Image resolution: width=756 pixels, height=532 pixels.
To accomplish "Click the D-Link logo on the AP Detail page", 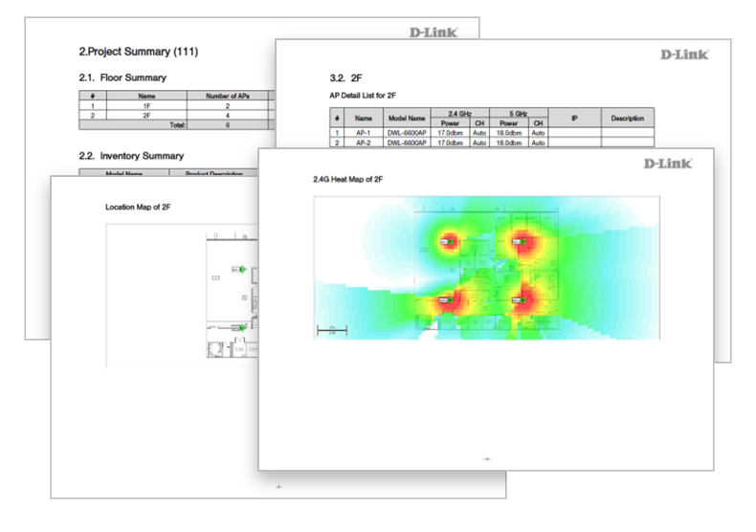I will pyautogui.click(x=684, y=55).
